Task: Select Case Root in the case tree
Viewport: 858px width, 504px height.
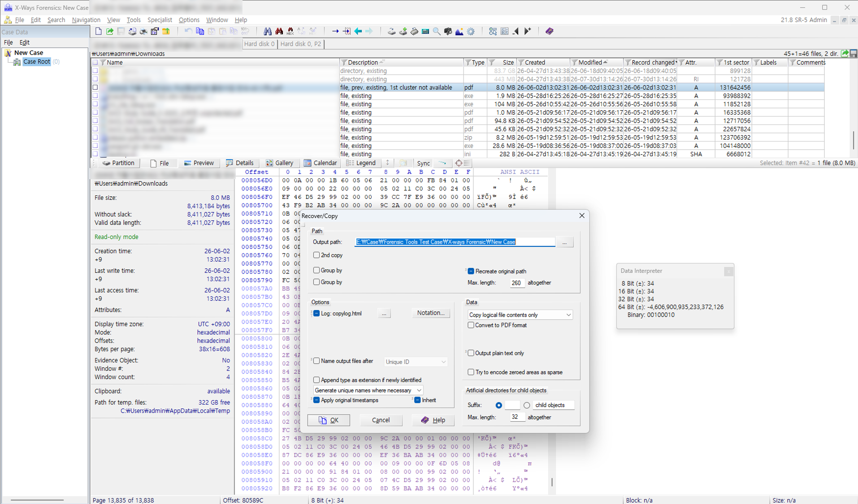Action: tap(37, 62)
